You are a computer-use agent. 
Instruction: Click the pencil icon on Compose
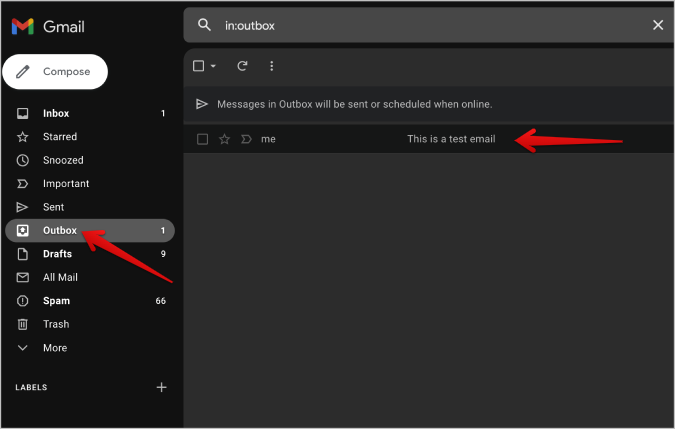[x=23, y=71]
